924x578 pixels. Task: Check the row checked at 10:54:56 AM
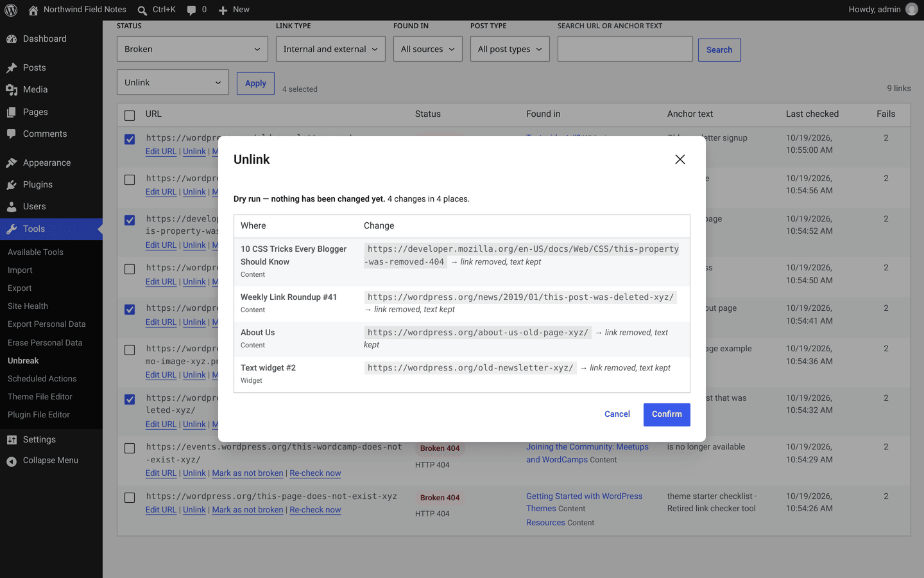130,180
